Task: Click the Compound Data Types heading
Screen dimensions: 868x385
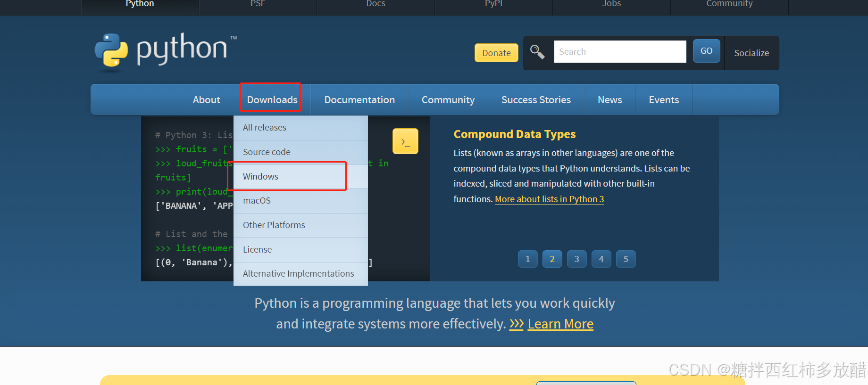Action: point(515,134)
